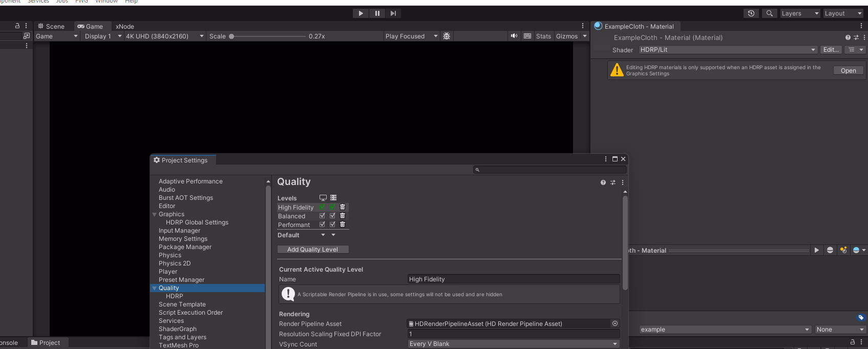This screenshot has height=349, width=868.
Task: Open the Shader dropdown showing HDRP/Lit
Action: click(x=728, y=50)
